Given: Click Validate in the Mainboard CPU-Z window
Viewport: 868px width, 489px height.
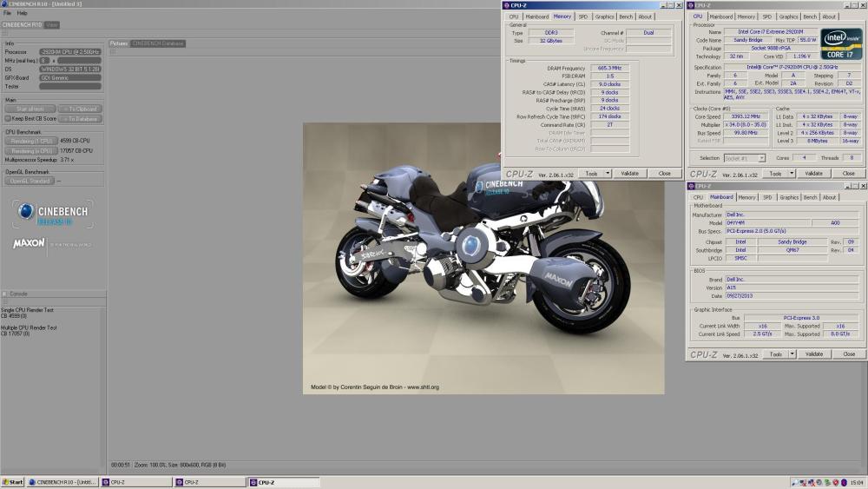Looking at the screenshot, I should (814, 354).
